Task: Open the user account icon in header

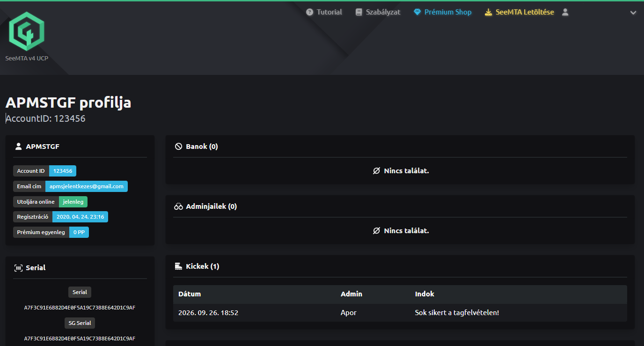Action: 565,12
